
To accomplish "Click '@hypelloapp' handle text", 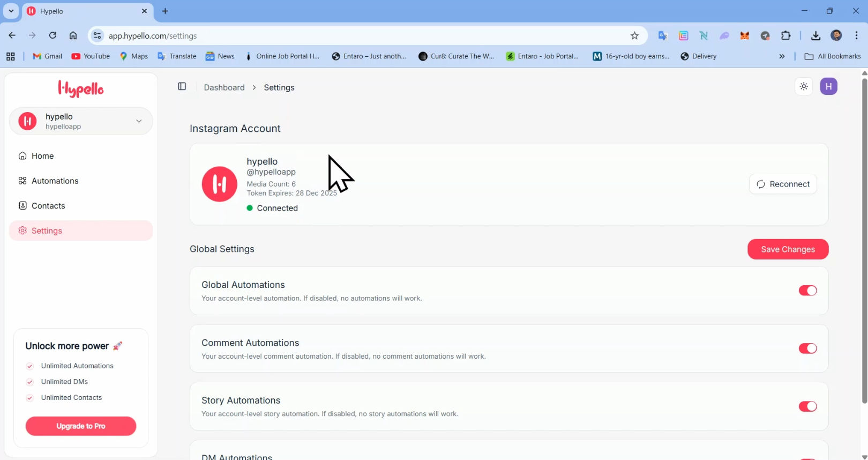I will click(x=271, y=172).
